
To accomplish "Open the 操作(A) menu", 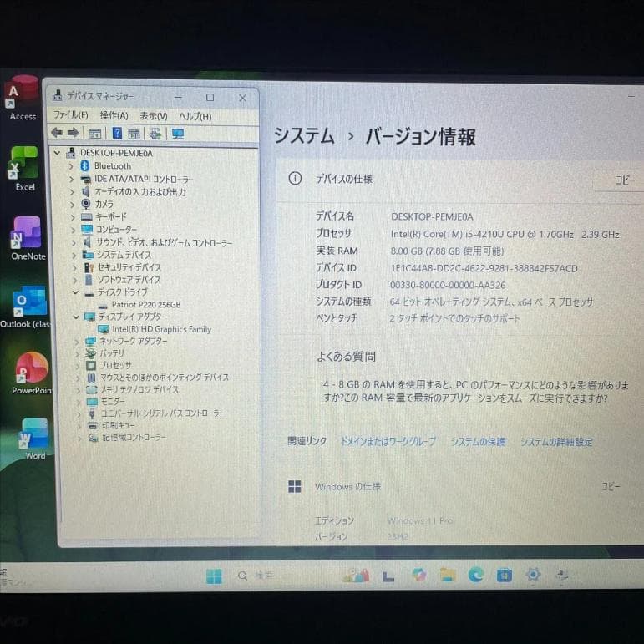I will click(114, 116).
